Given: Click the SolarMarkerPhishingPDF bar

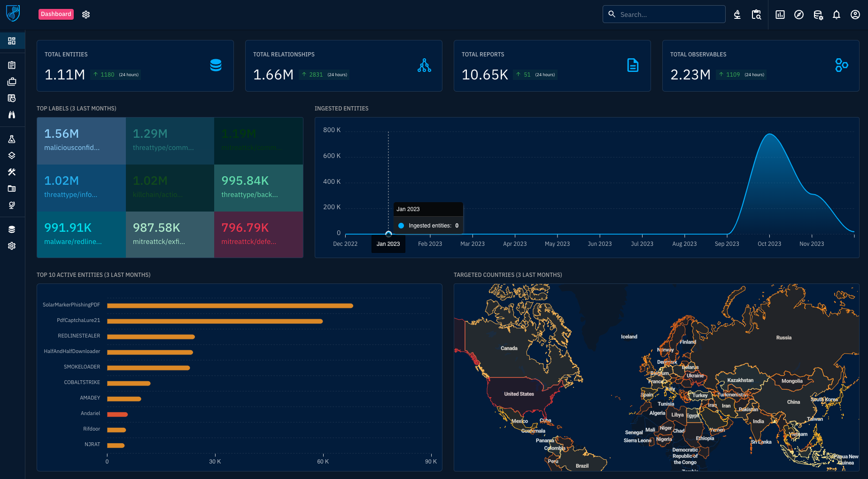Looking at the screenshot, I should pos(230,306).
